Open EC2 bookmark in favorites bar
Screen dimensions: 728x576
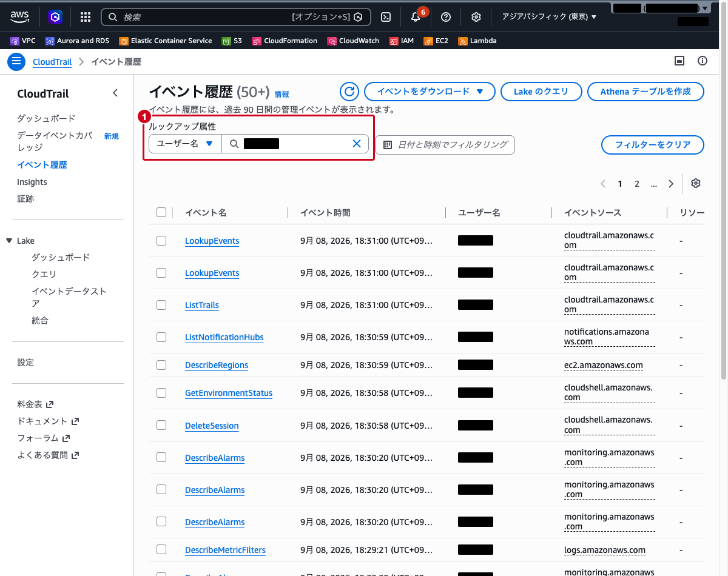pos(436,41)
